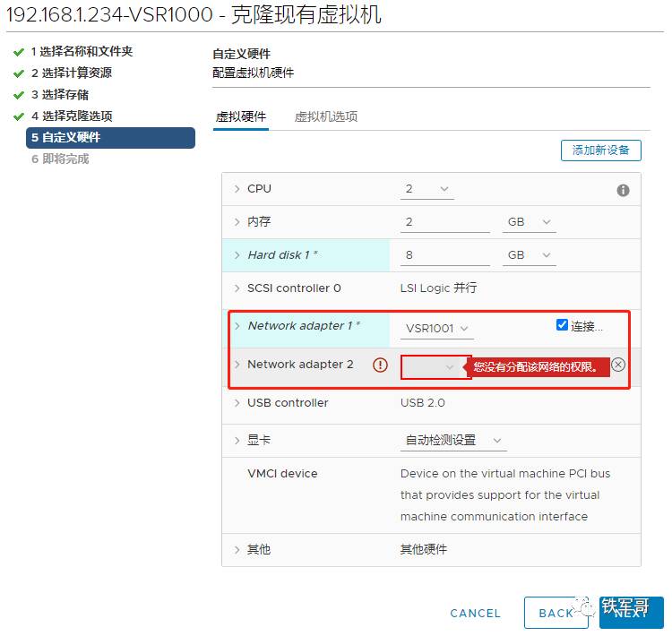Screen dimensions: 672x636
Task: Click the BACK button
Action: (556, 614)
